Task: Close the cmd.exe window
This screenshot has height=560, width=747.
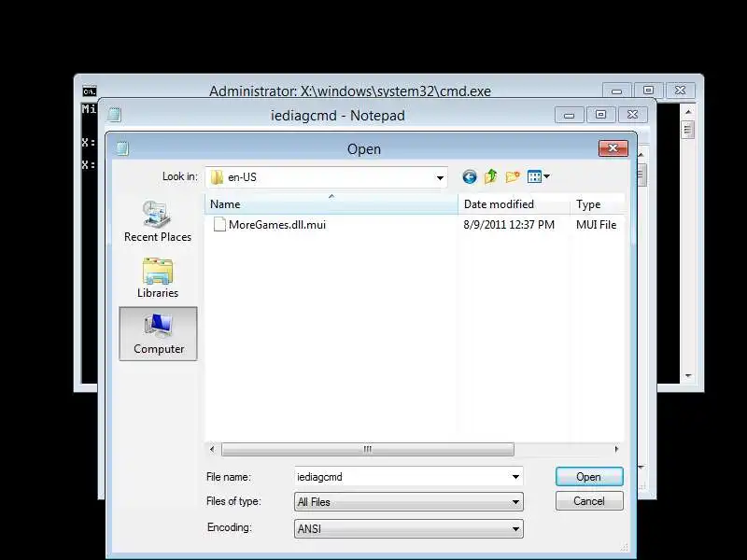Action: pos(681,91)
